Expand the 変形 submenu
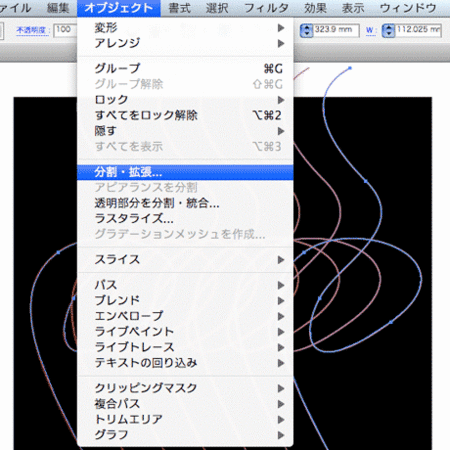The width and height of the screenshot is (450, 450). (x=185, y=27)
